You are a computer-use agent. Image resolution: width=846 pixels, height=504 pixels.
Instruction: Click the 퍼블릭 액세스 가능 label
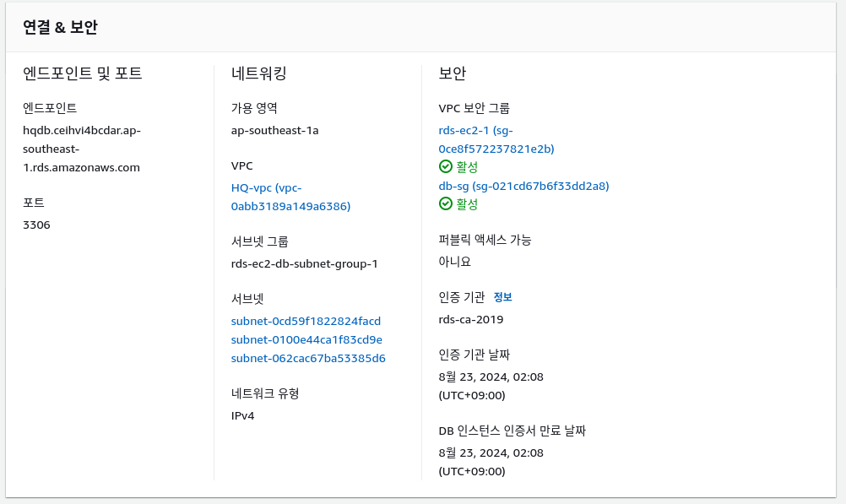pyautogui.click(x=485, y=240)
